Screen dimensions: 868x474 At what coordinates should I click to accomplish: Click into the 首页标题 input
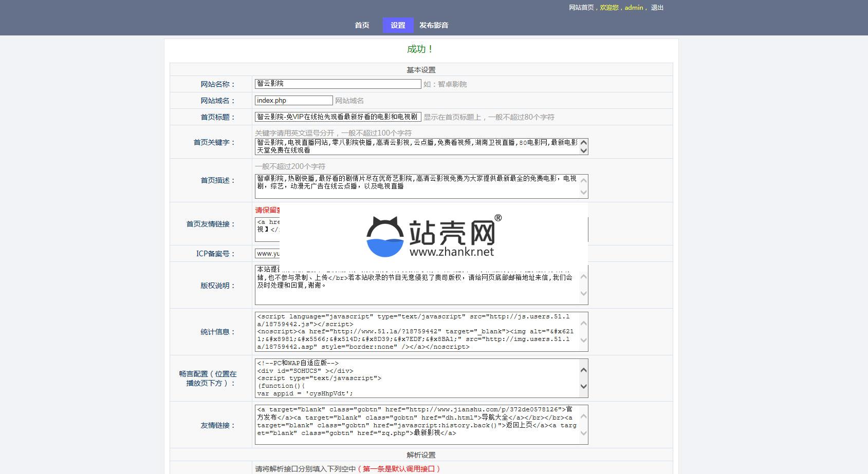tap(338, 117)
